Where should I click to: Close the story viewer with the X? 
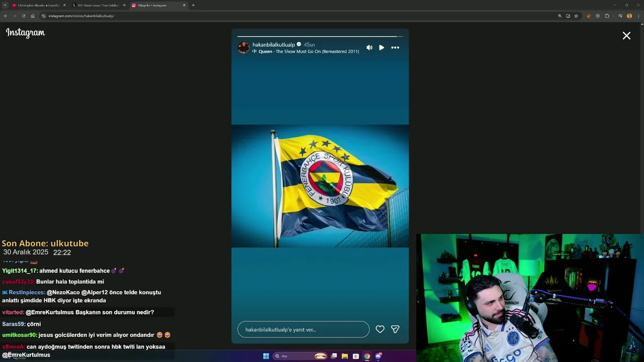pyautogui.click(x=626, y=36)
